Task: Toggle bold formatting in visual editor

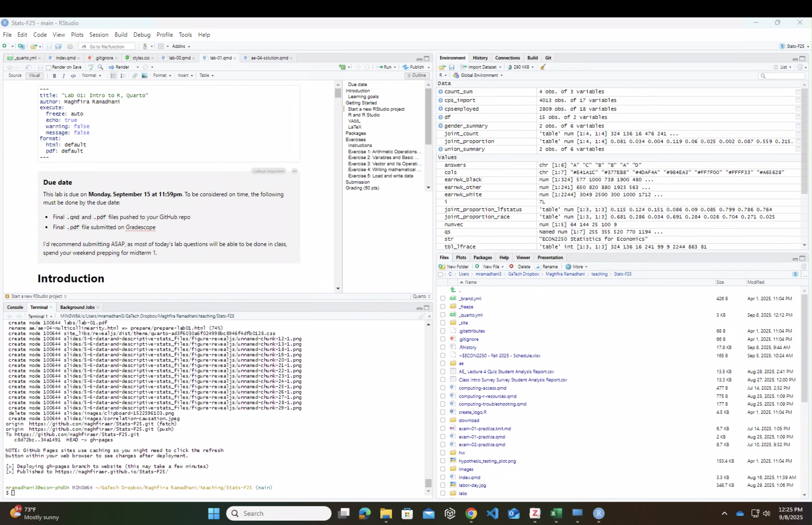Action: click(54, 76)
